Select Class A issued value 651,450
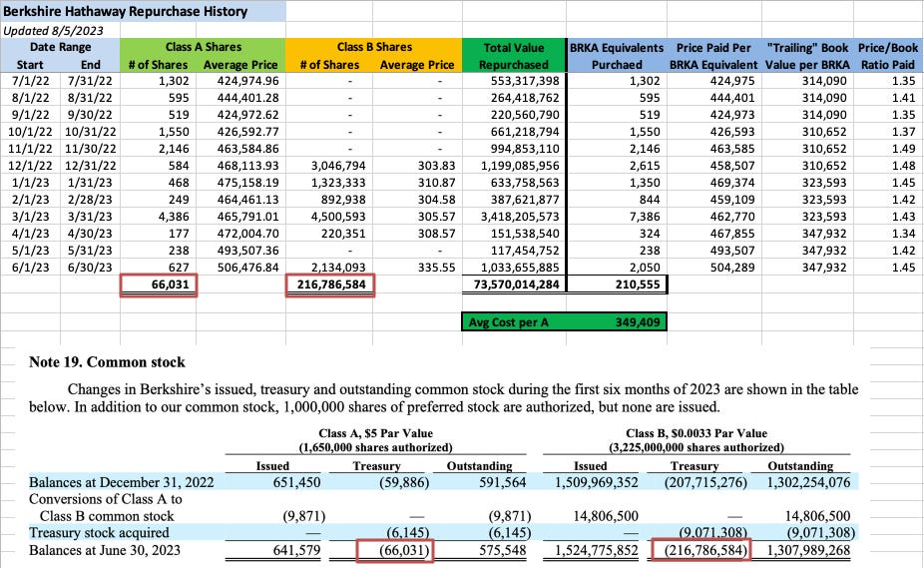Viewport: 924px width, 568px height. click(296, 482)
